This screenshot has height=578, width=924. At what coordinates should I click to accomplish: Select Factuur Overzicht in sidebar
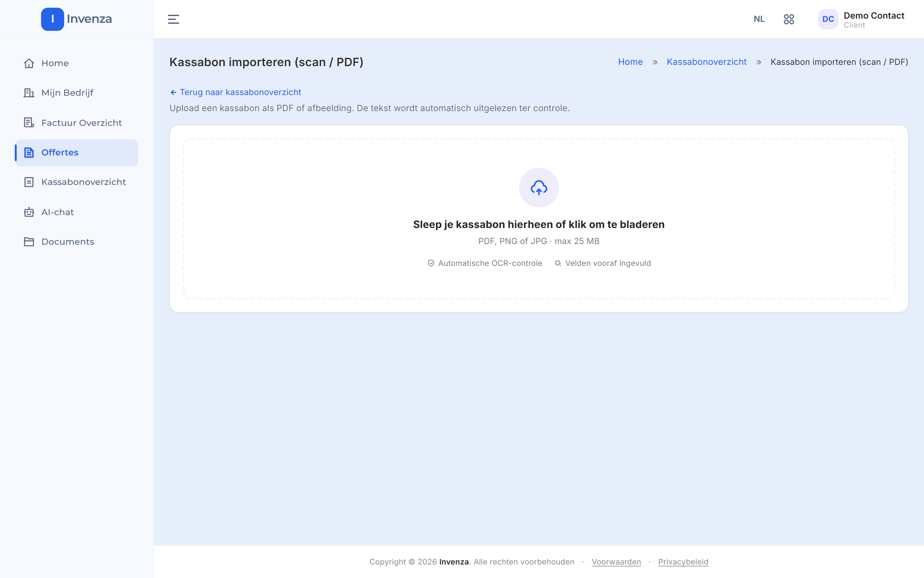76,123
